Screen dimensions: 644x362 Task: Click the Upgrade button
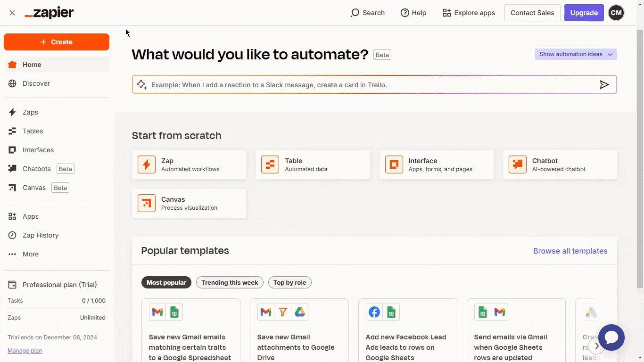(x=584, y=13)
